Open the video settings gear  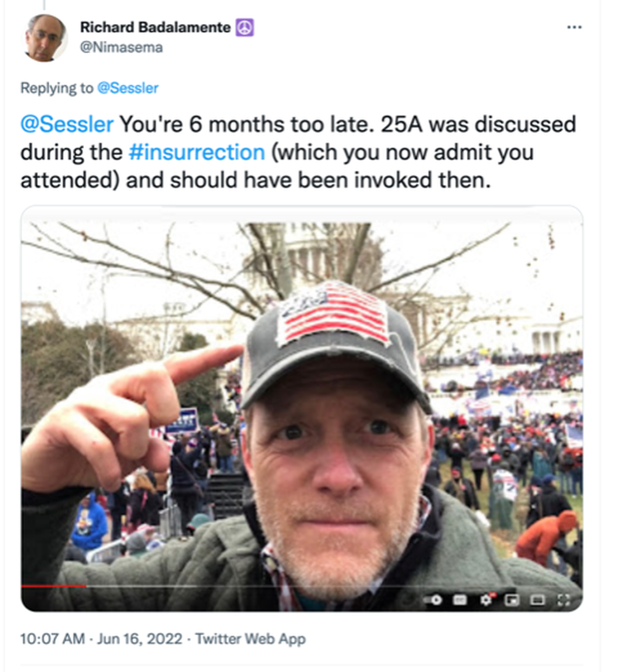486,600
